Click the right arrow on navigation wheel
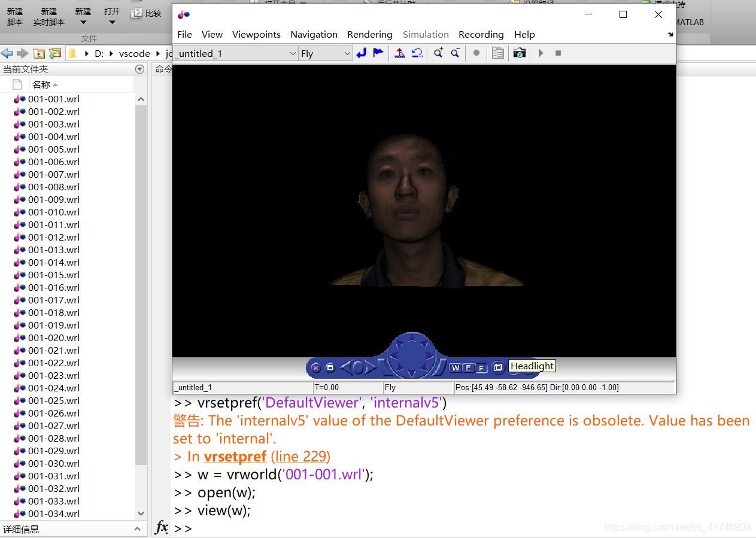The width and height of the screenshot is (756, 538). click(430, 357)
